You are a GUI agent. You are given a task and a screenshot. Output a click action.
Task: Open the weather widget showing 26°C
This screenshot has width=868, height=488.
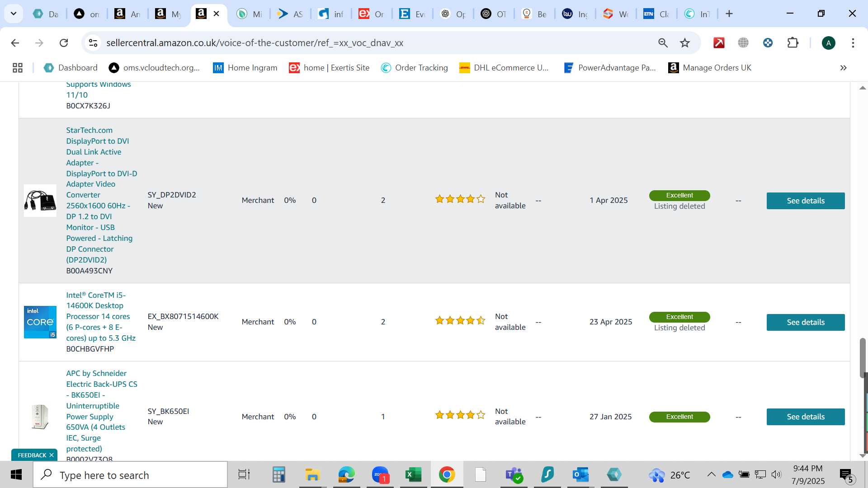point(670,475)
